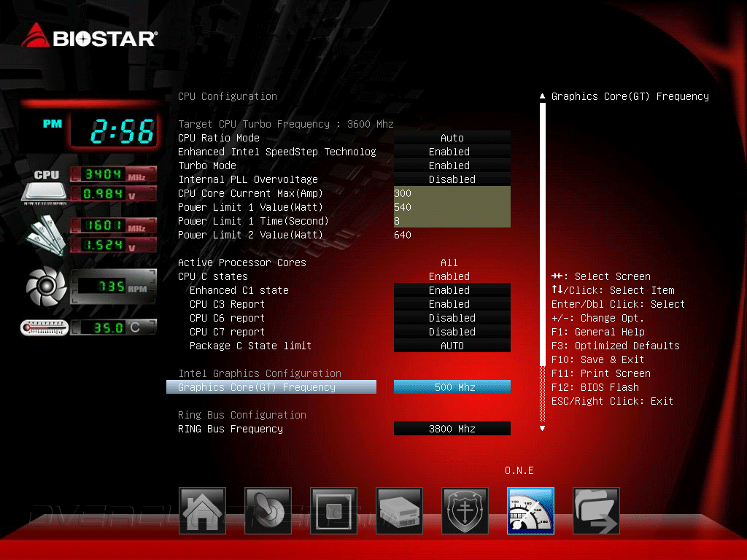The image size is (747, 560).
Task: Select CPU Core Current Max(Amp) label
Action: pos(251,192)
